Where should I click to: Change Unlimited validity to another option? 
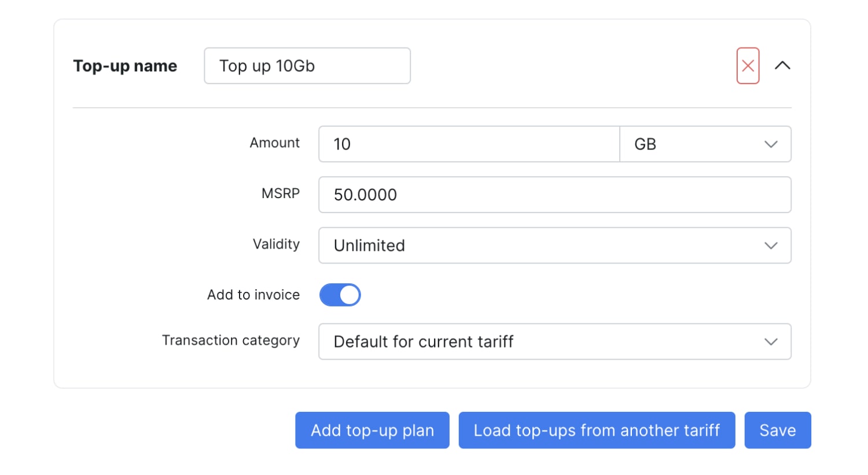click(x=554, y=246)
